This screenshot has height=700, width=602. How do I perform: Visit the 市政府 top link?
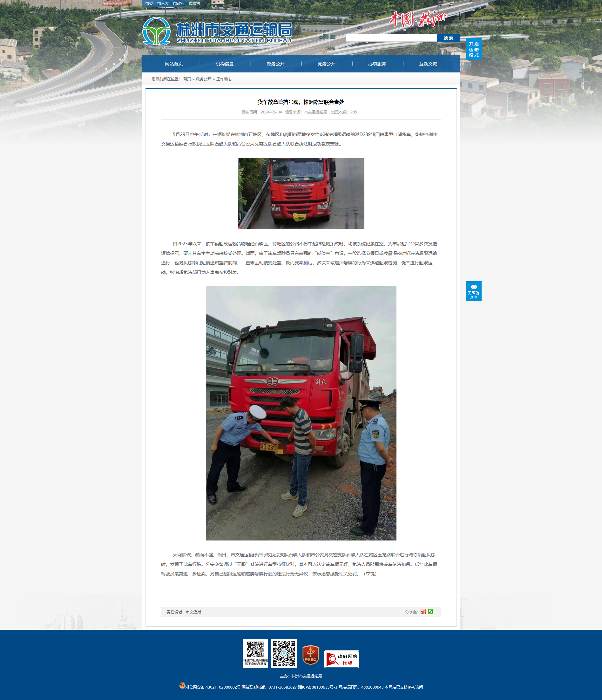coord(179,3)
